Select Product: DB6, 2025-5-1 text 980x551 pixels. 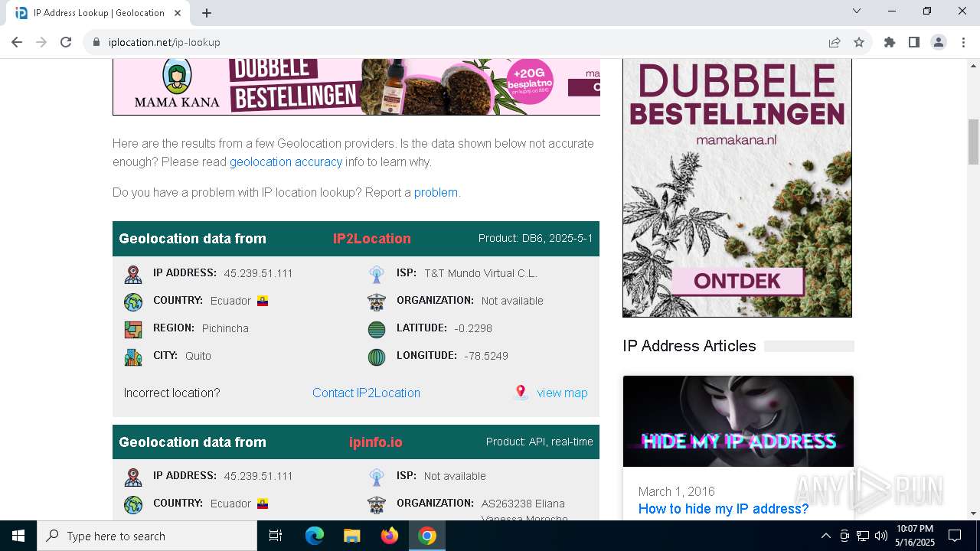(536, 238)
